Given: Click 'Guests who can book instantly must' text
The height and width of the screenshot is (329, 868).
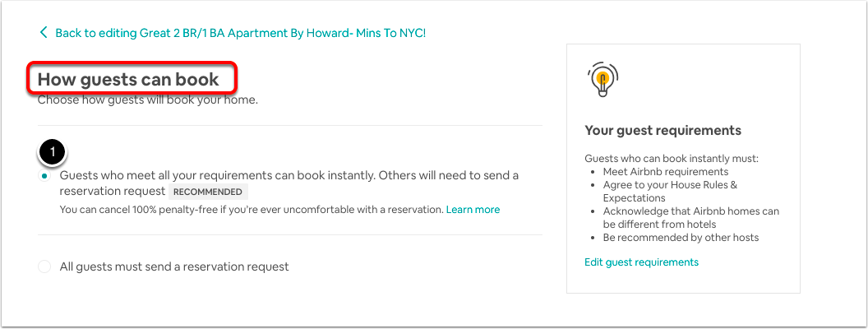Looking at the screenshot, I should [672, 159].
